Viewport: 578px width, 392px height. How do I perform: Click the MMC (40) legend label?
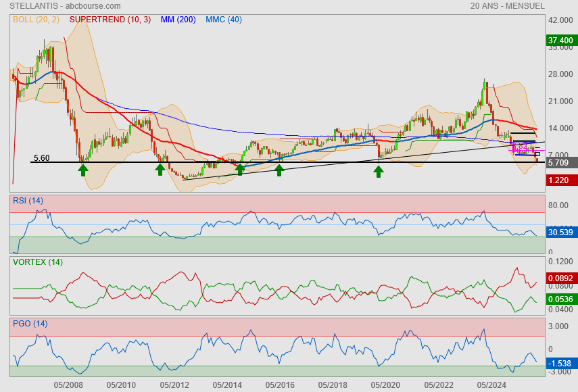tap(223, 20)
